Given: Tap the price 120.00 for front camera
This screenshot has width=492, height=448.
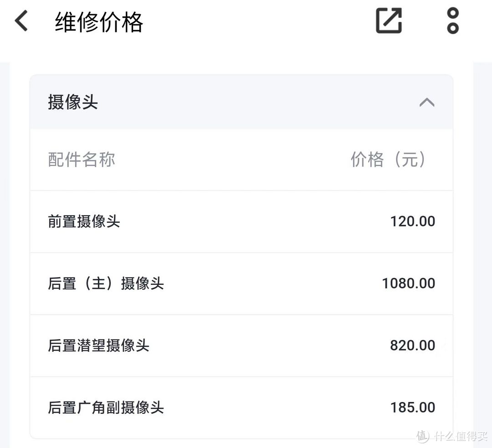Looking at the screenshot, I should [x=412, y=221].
